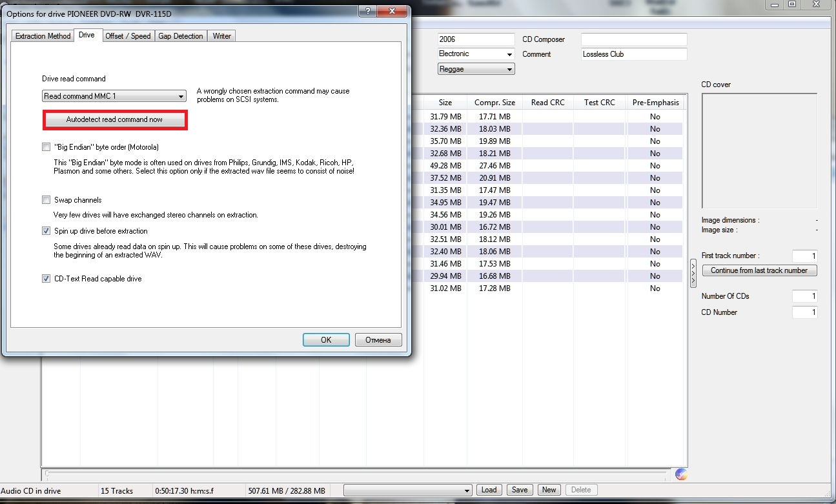This screenshot has height=504, width=836.
Task: Click Autodetect read command now button
Action: 115,120
